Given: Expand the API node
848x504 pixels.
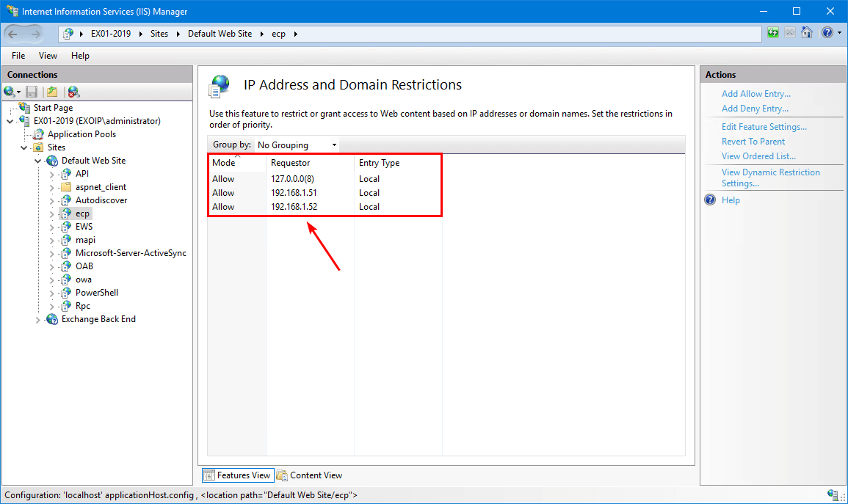Looking at the screenshot, I should [x=52, y=174].
